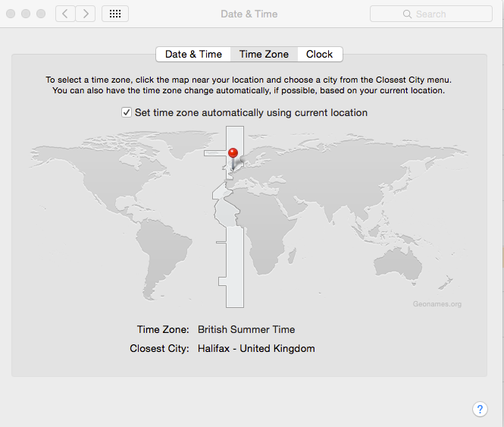This screenshot has height=427, width=504.
Task: Open help with the question mark button
Action: [x=480, y=409]
